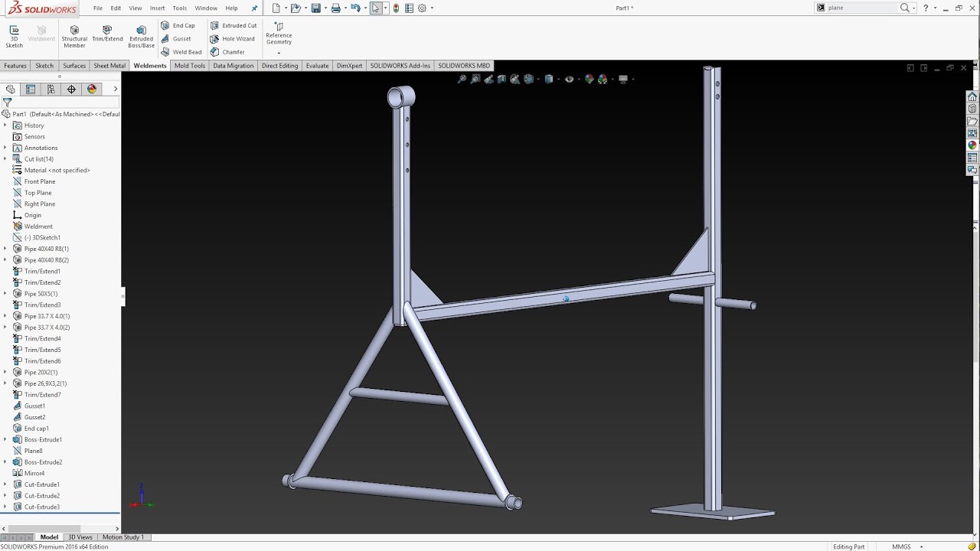980x551 pixels.
Task: Expand the Feature Manager tab overflow arrow
Action: pyautogui.click(x=116, y=90)
